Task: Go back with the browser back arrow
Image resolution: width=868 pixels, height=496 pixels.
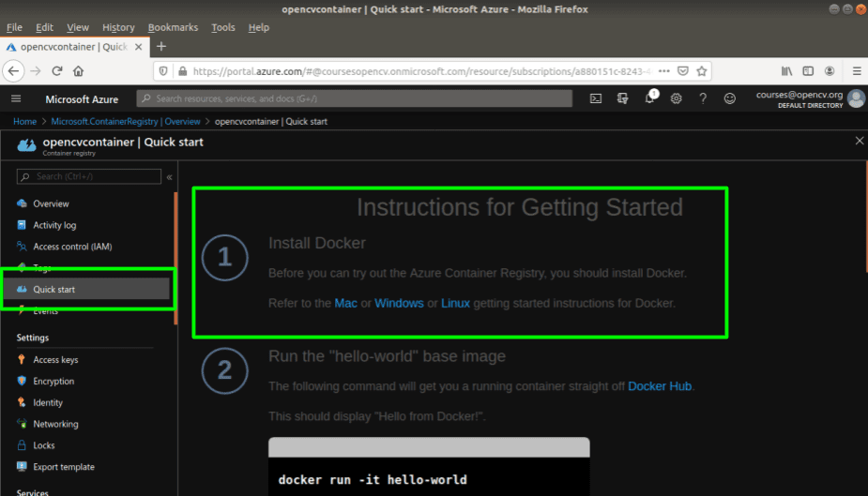Action: (x=13, y=70)
